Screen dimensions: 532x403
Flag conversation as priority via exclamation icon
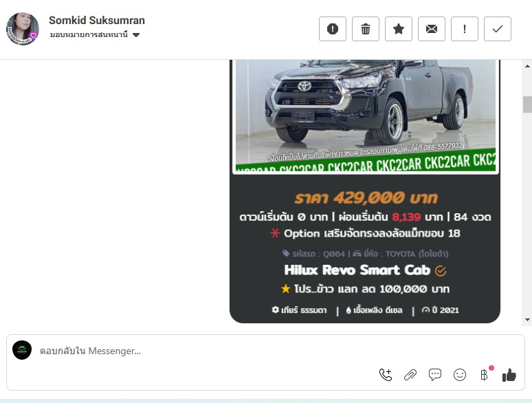[464, 29]
